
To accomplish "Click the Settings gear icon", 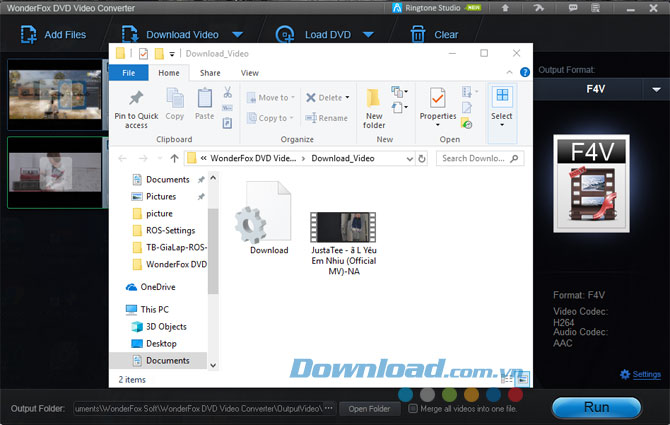I will point(625,375).
